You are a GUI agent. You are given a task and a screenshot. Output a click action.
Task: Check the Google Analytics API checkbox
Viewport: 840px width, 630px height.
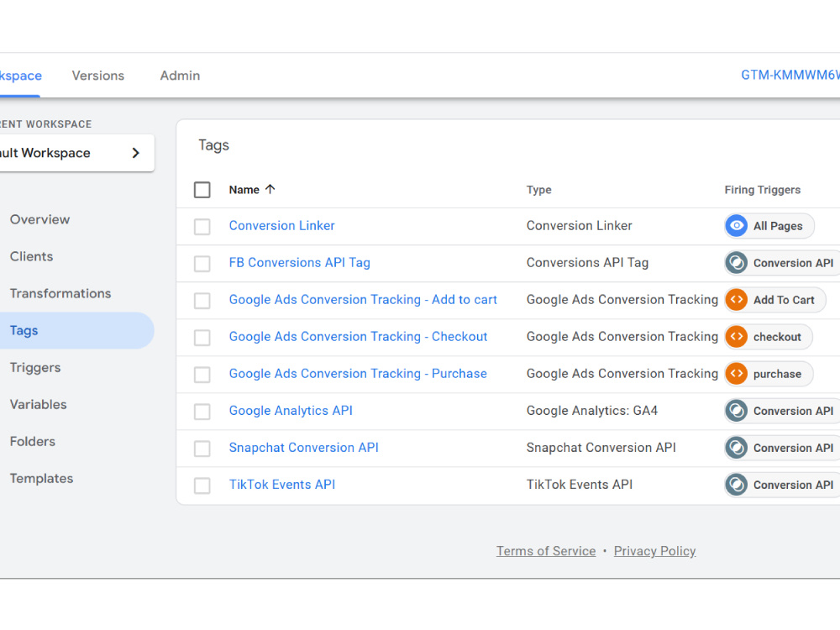pyautogui.click(x=202, y=412)
